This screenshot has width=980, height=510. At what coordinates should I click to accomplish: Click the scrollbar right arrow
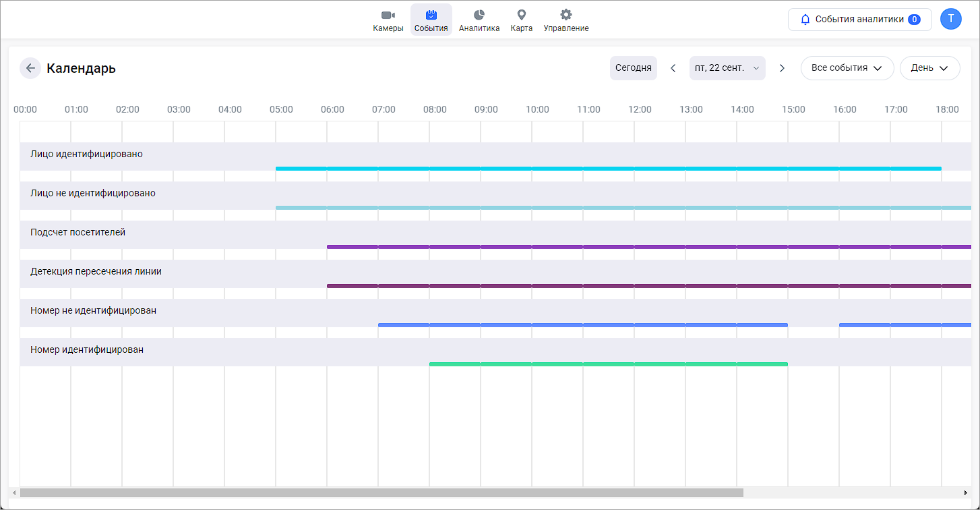point(965,492)
